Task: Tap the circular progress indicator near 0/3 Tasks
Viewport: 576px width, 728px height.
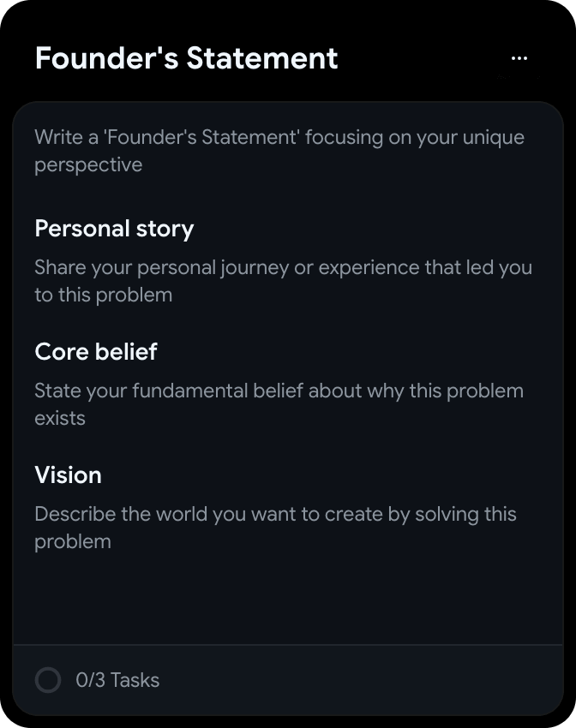Action: (x=49, y=680)
